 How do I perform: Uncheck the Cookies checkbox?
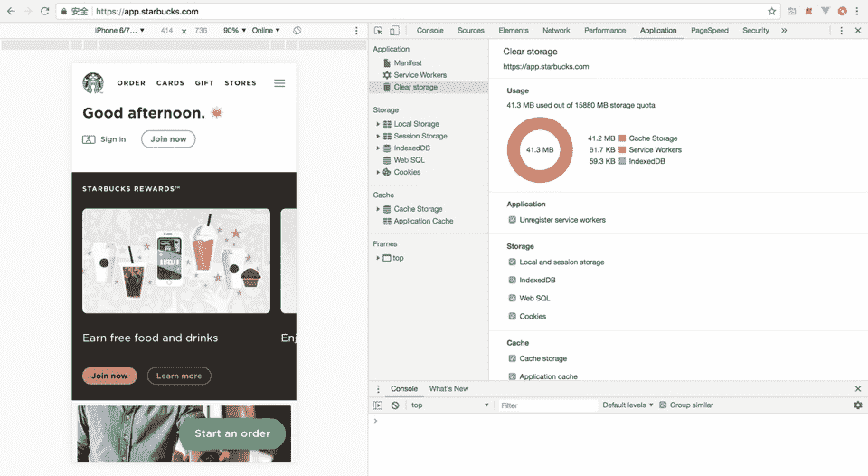pyautogui.click(x=512, y=316)
